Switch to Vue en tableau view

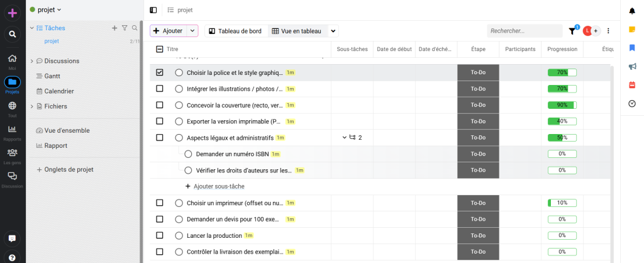[297, 31]
